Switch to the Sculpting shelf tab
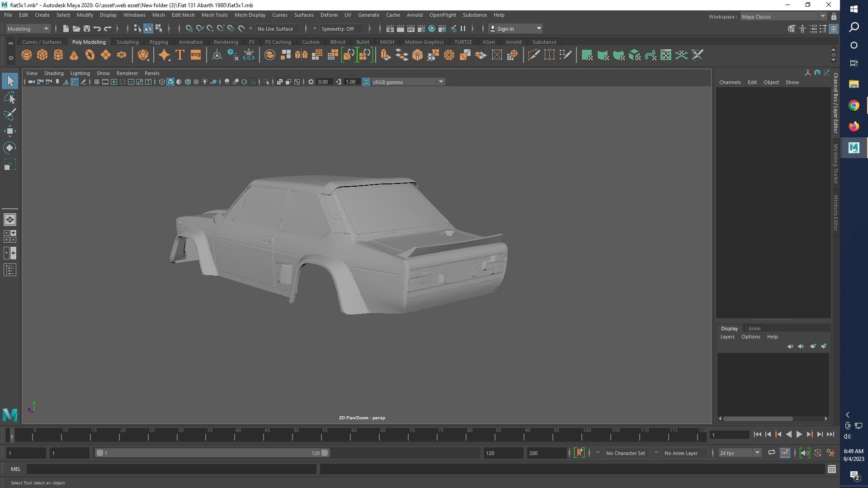The height and width of the screenshot is (488, 868). 127,42
